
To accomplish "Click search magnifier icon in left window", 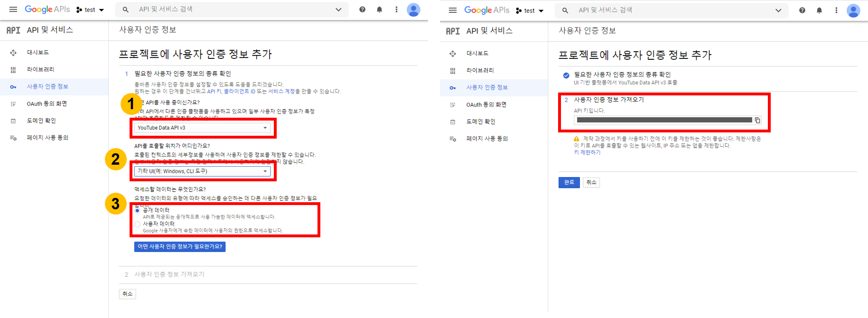I will pos(126,9).
